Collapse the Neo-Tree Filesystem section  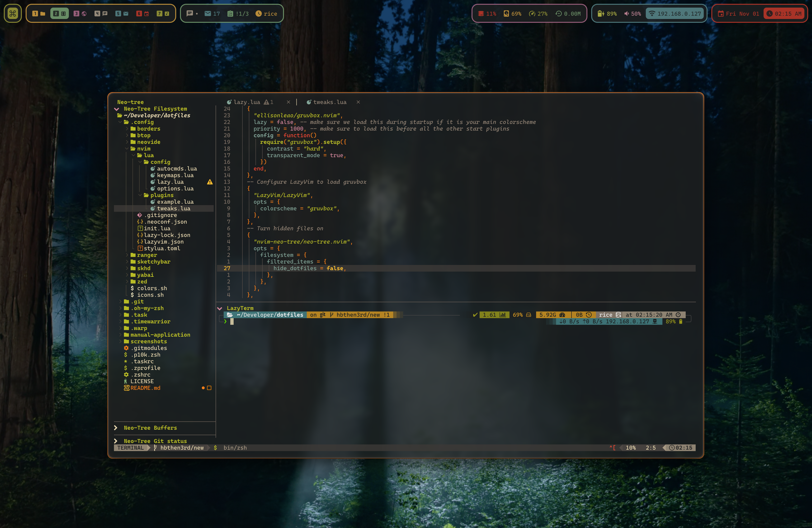point(117,109)
